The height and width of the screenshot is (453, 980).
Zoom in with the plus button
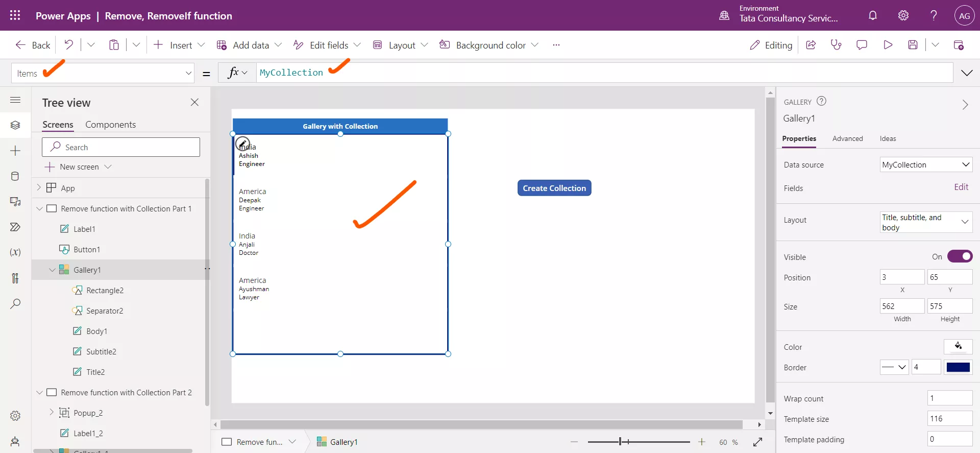[x=702, y=442]
